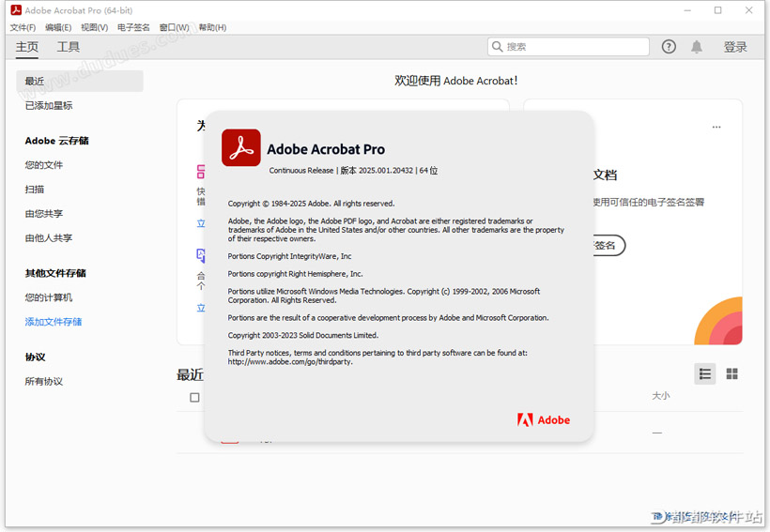Click the search magnifier icon
Screen dimensions: 770x532
click(x=497, y=47)
